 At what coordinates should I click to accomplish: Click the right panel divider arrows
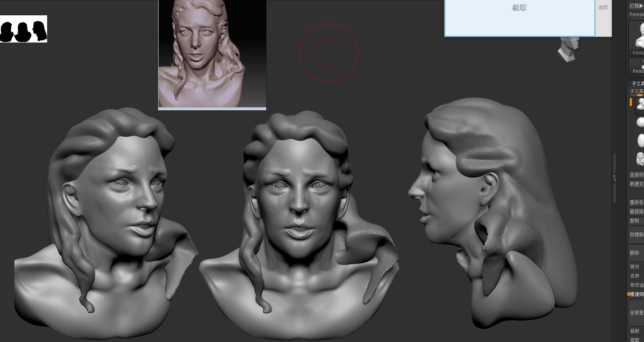(615, 177)
